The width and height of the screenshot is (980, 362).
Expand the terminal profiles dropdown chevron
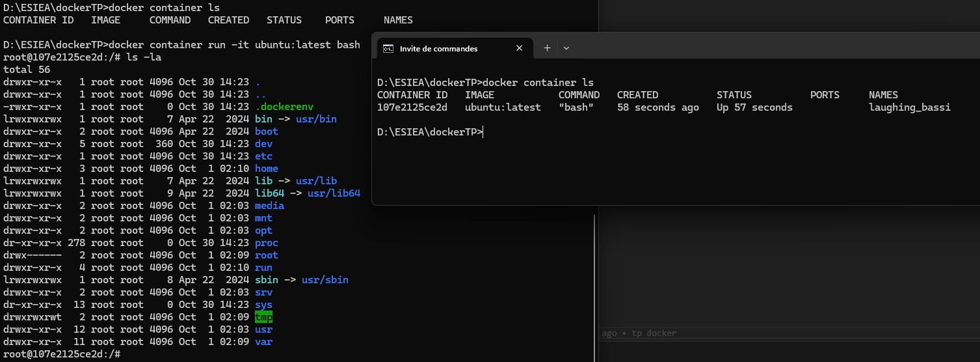pos(566,48)
